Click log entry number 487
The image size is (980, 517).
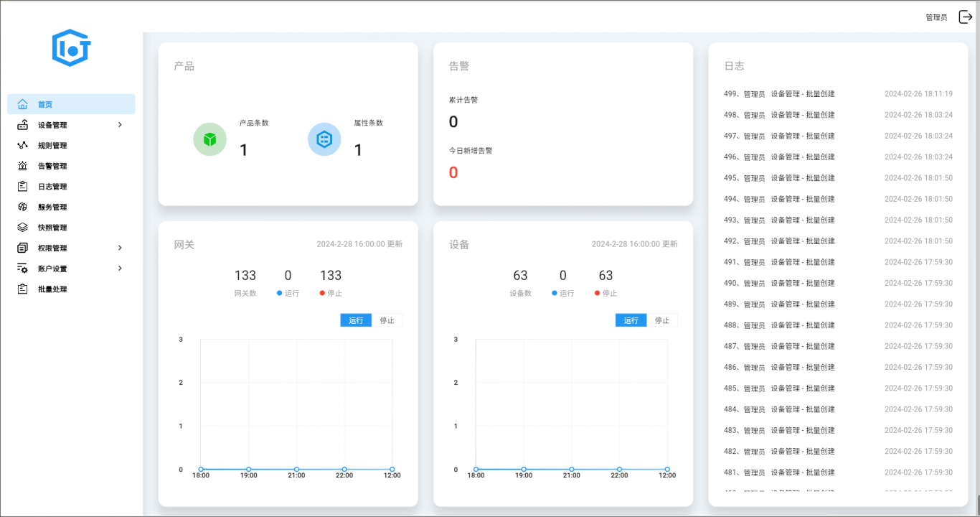[x=839, y=346]
